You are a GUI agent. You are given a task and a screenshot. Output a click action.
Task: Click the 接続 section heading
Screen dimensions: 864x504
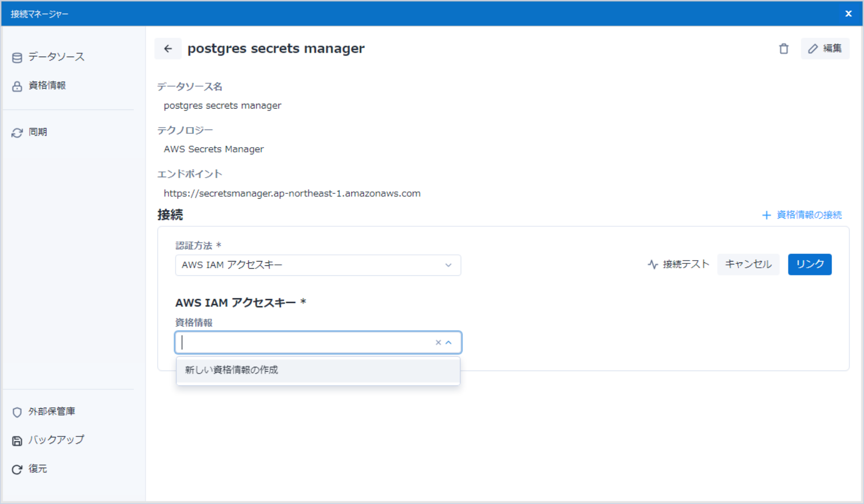170,215
